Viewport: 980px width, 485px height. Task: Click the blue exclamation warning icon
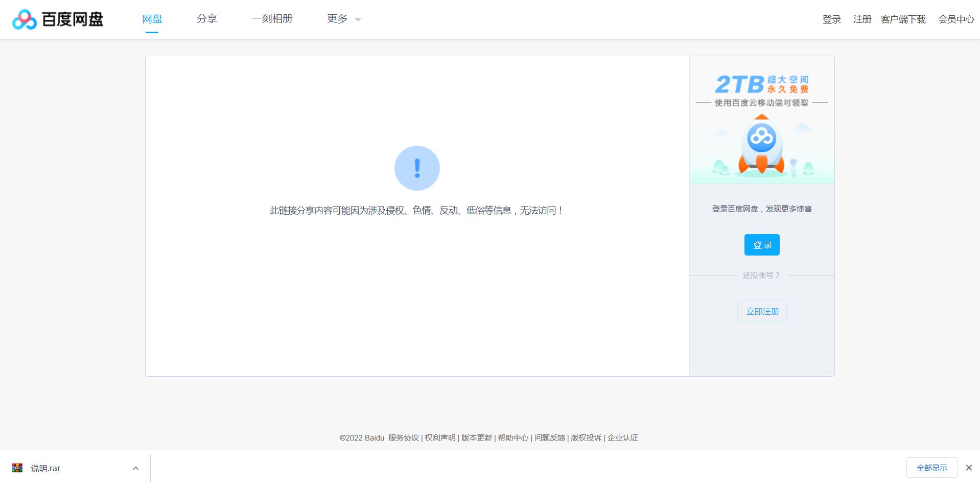click(x=417, y=168)
